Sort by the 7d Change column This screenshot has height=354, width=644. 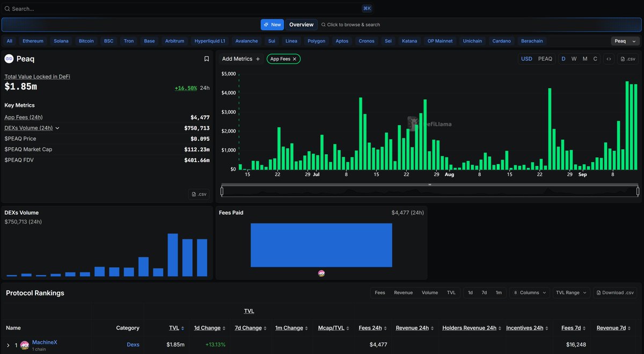(251, 328)
